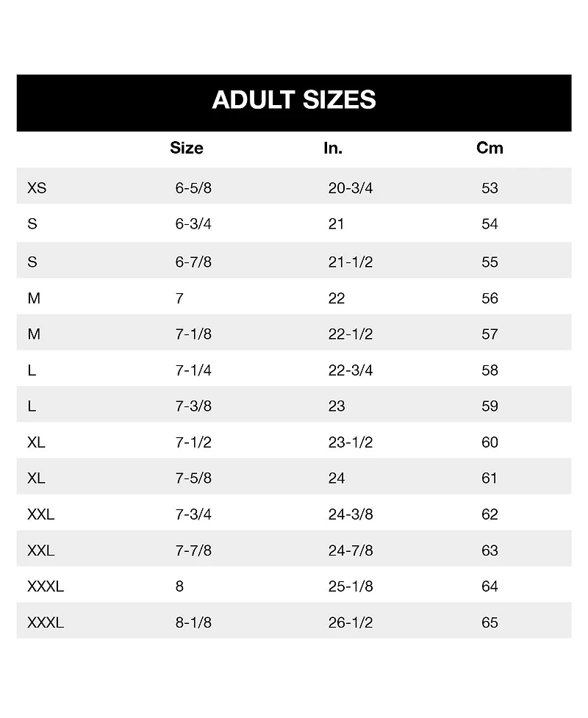Click the ADULT SIZES header banner
Viewport: 588px width, 718px height.
tap(294, 100)
